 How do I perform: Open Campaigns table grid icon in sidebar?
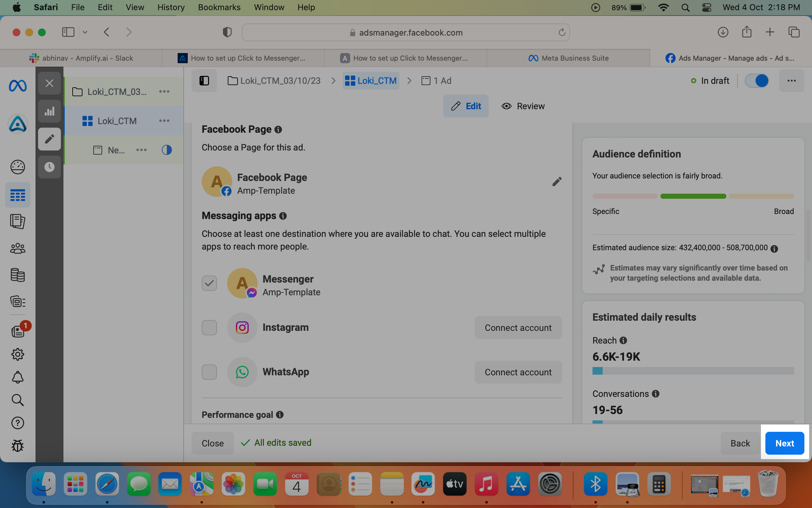click(17, 195)
